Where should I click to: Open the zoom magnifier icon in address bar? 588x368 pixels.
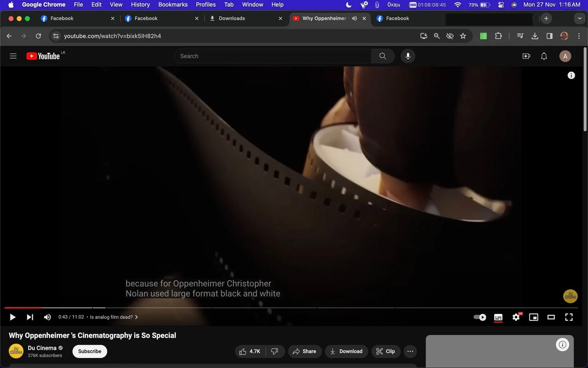436,36
